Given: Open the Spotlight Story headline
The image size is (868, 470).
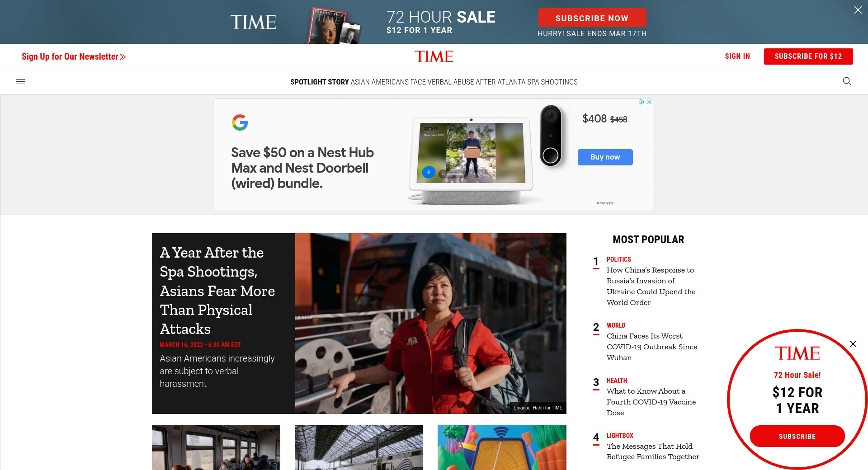Looking at the screenshot, I should (464, 82).
